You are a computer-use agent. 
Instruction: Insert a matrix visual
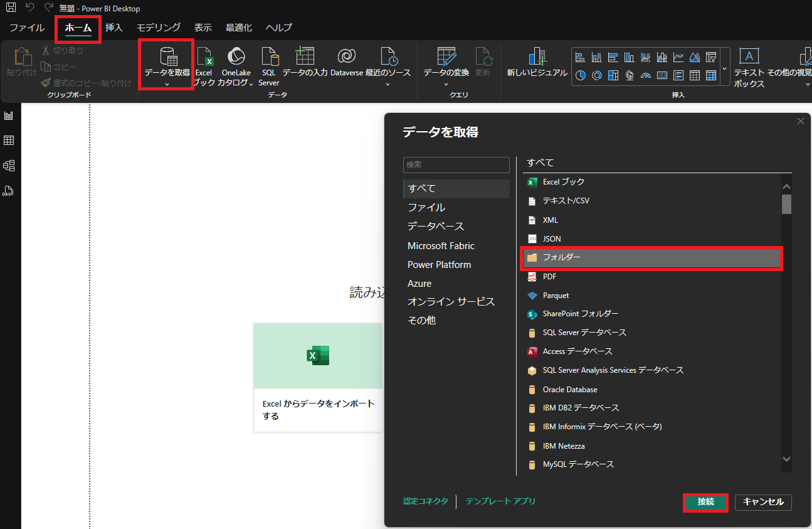[711, 75]
